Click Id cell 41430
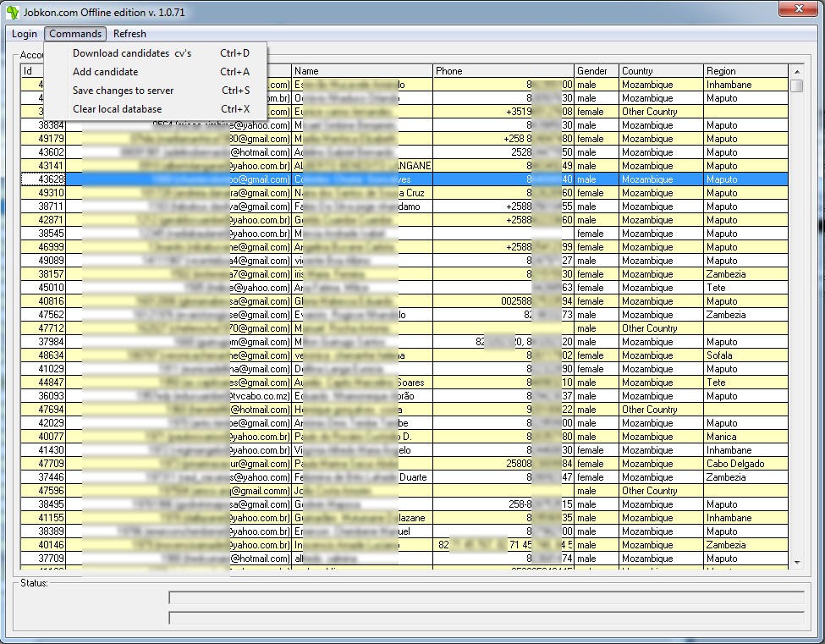The image size is (825, 644). click(x=43, y=450)
